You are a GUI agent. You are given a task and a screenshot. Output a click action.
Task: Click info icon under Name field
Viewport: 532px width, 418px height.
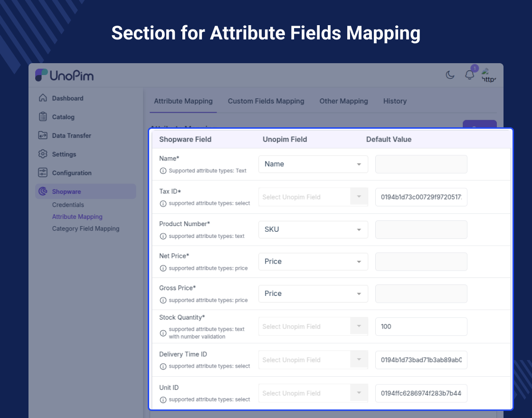(x=163, y=171)
